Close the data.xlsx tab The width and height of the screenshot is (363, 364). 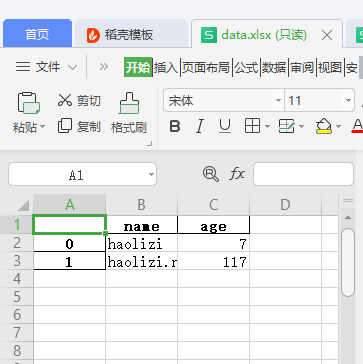pyautogui.click(x=327, y=35)
